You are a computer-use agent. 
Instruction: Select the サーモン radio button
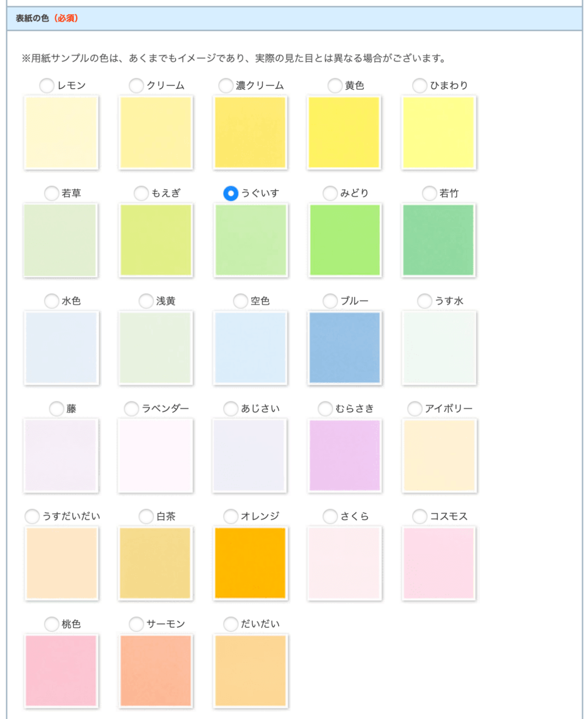pos(136,624)
